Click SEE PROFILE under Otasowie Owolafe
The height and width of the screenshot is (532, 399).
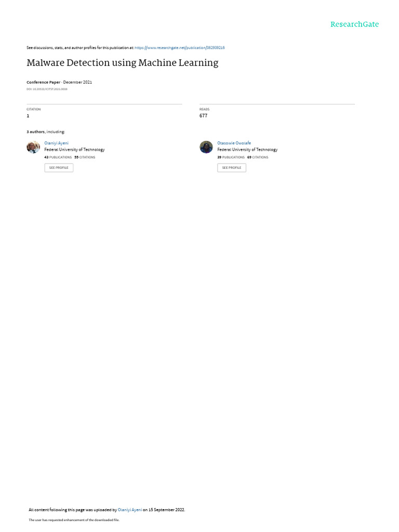232,168
